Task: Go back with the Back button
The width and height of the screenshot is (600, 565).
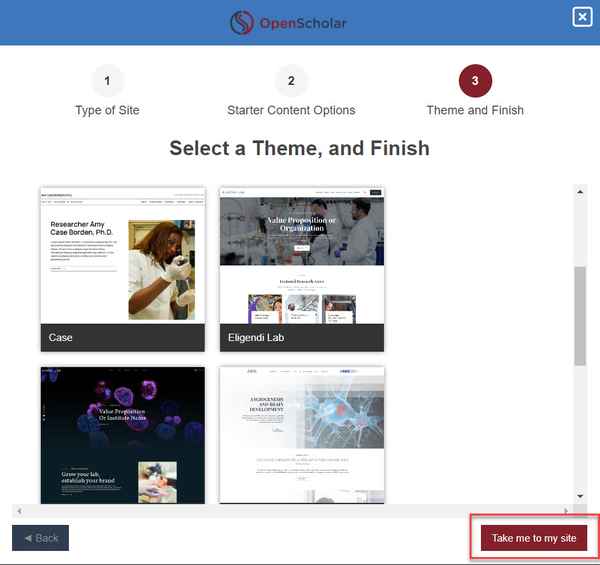Action: [40, 538]
